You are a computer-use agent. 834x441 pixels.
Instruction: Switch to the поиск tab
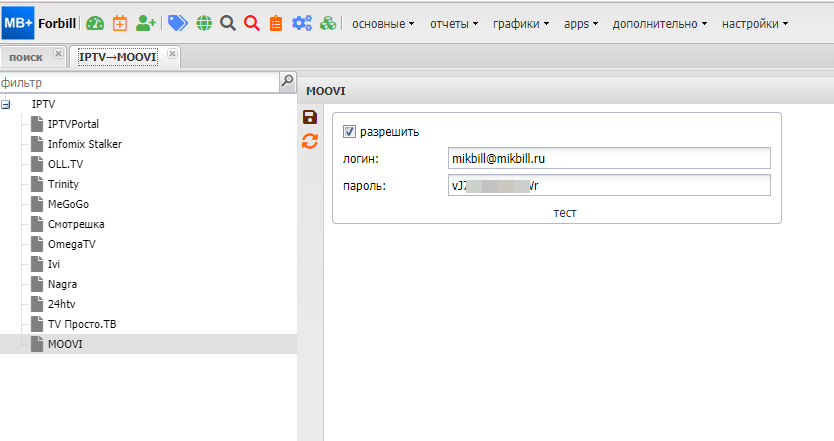[x=26, y=57]
